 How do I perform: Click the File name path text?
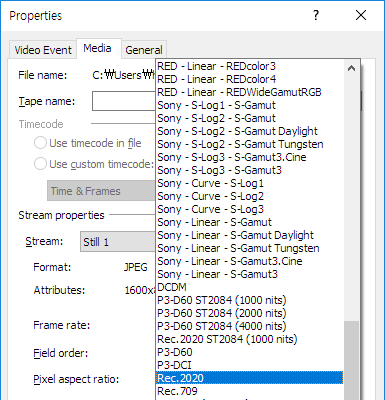(x=124, y=75)
